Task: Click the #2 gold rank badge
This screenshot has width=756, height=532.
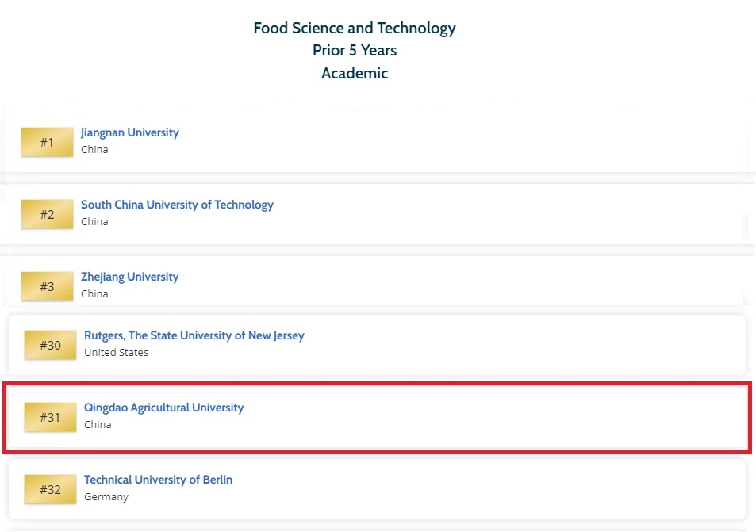Action: [47, 215]
